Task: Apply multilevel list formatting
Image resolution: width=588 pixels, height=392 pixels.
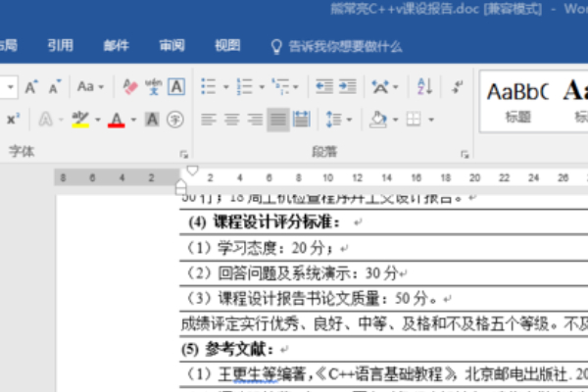Action: pos(280,87)
